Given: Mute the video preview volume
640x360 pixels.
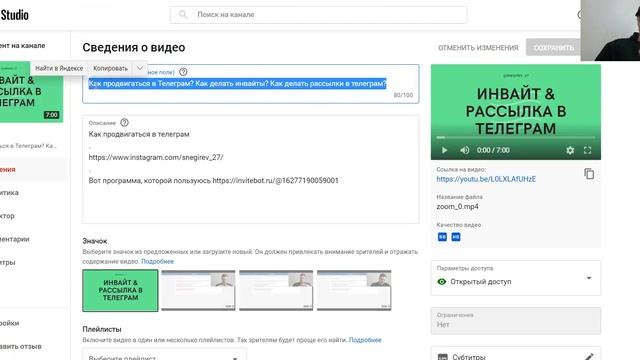Looking at the screenshot, I should pyautogui.click(x=464, y=150).
